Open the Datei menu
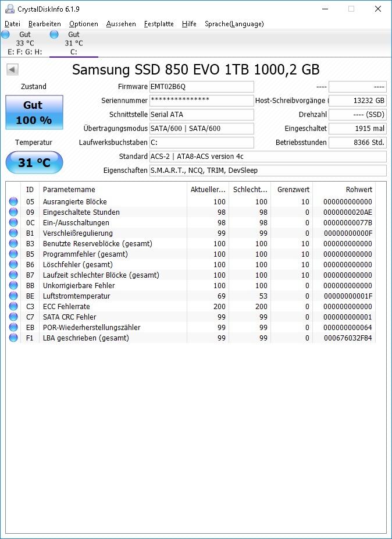The height and width of the screenshot is (539, 392). coord(12,24)
